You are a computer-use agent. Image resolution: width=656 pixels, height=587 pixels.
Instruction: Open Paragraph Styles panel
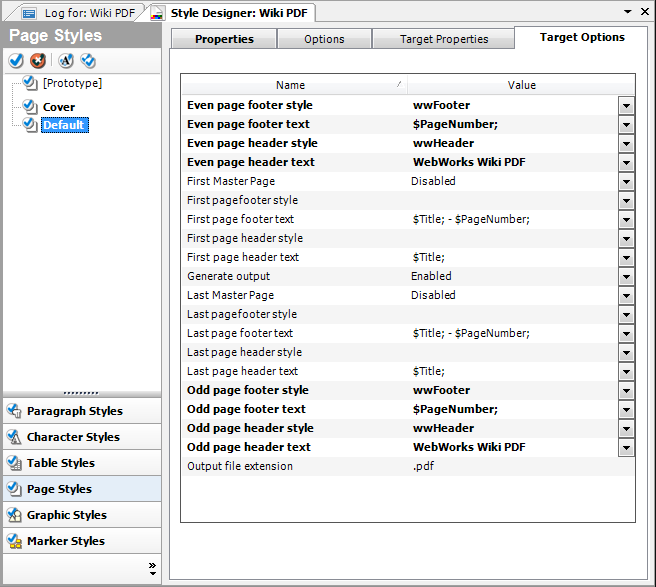[74, 411]
